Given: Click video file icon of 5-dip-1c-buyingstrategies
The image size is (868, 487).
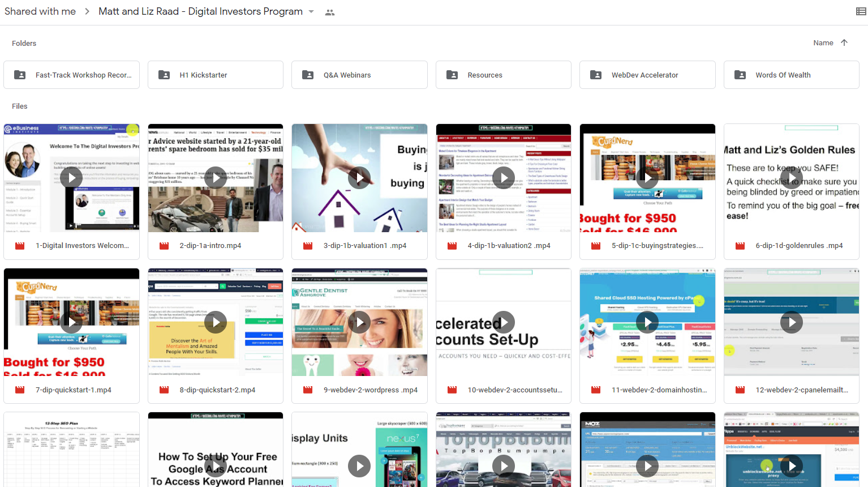Looking at the screenshot, I should [x=596, y=246].
